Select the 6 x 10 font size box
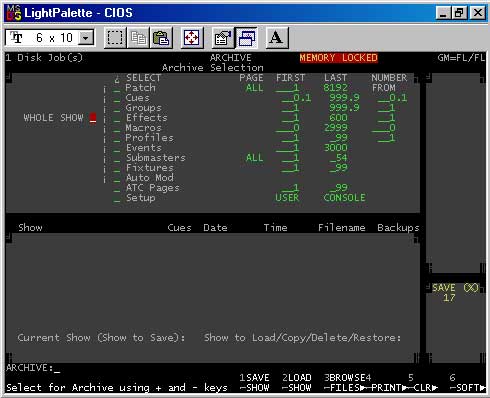The width and height of the screenshot is (490, 398). (50, 38)
